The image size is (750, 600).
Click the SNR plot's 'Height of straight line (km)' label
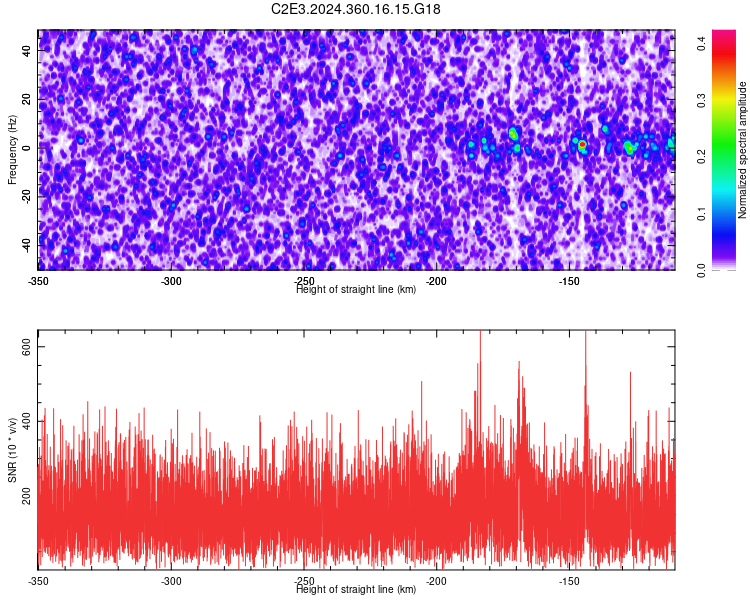click(x=356, y=589)
